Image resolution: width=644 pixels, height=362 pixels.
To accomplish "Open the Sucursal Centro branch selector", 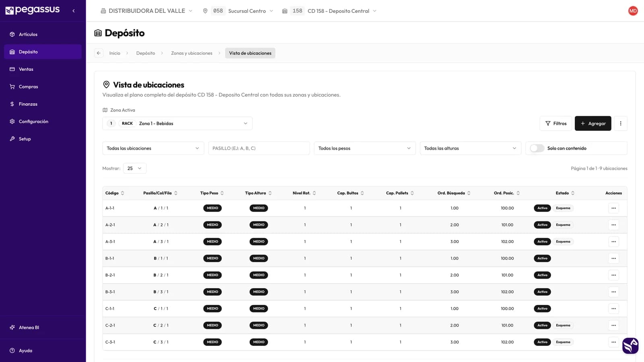I will [x=238, y=11].
